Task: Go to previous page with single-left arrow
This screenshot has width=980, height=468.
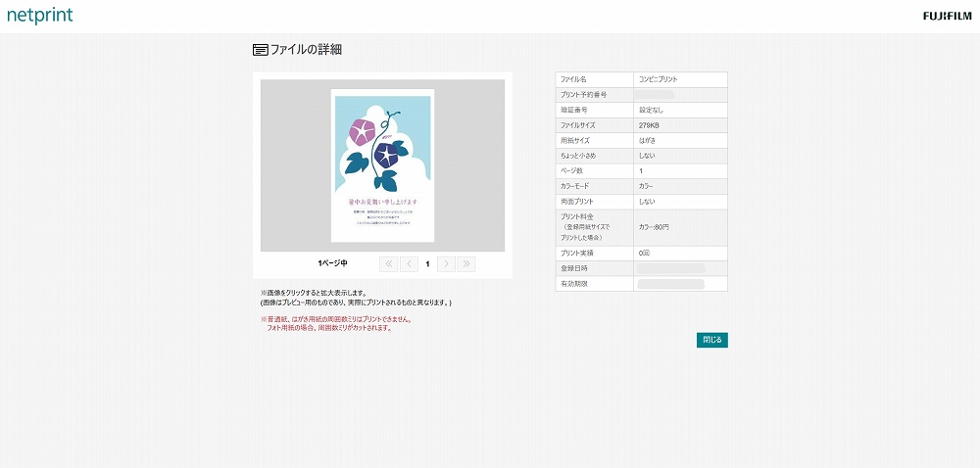Action: (x=409, y=263)
